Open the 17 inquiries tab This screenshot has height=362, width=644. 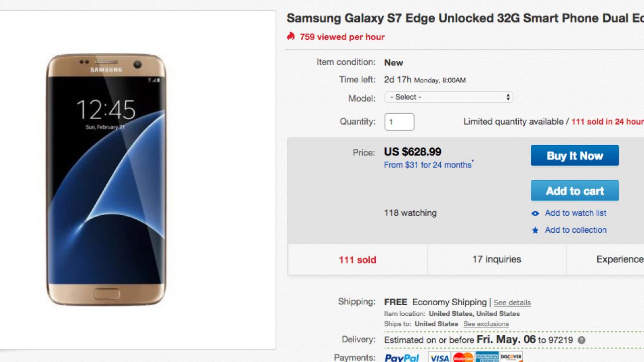tap(497, 259)
